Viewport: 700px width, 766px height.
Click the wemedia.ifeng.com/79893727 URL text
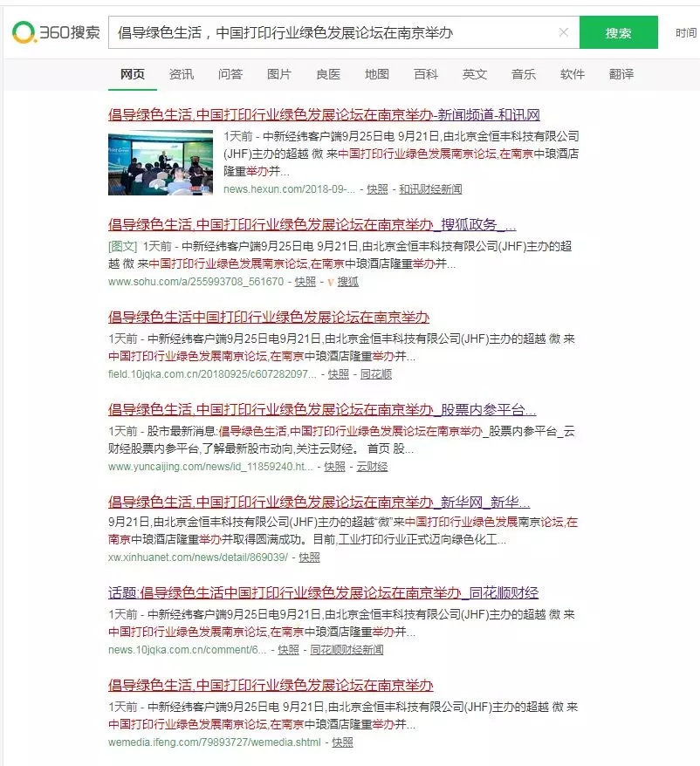(x=215, y=742)
